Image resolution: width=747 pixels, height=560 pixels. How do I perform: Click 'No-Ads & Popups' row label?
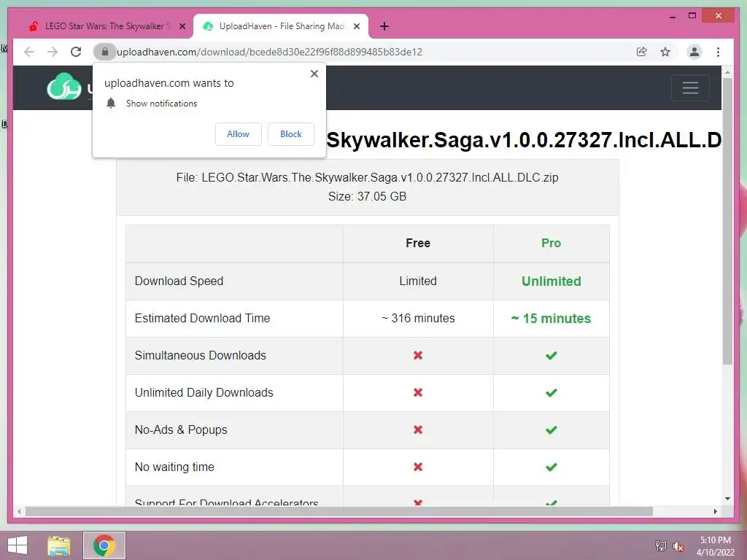[x=181, y=429]
